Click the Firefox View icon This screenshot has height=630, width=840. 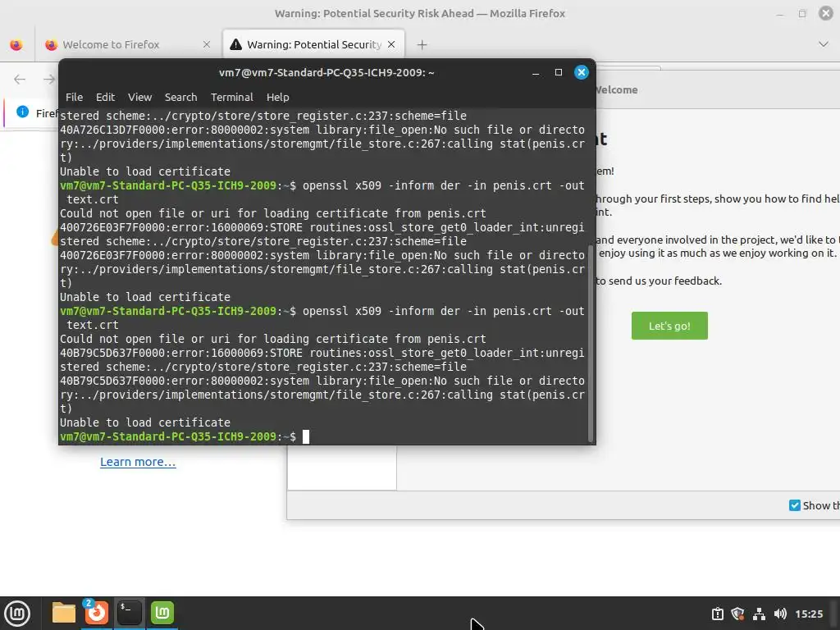tap(16, 44)
